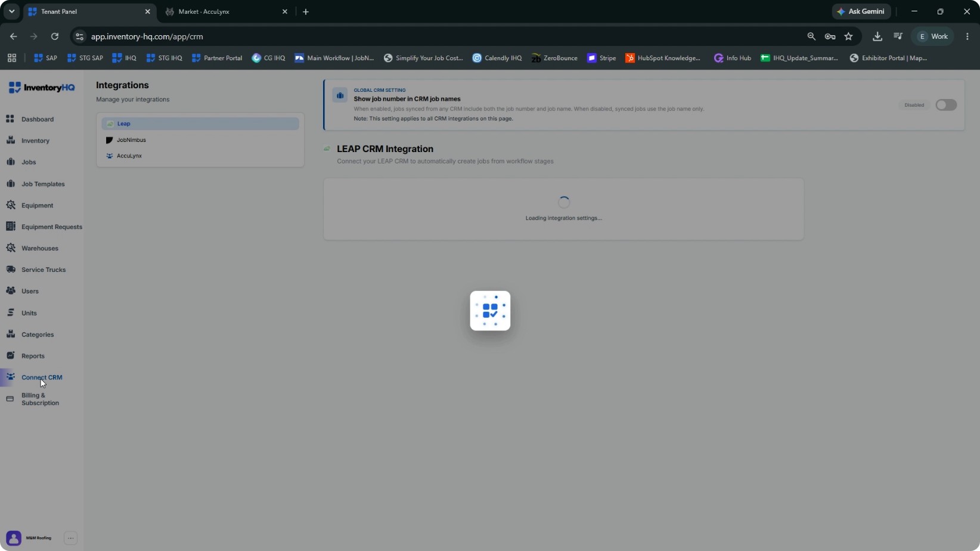Click the zoom magnifier icon in address bar
The image size is (980, 551).
(811, 36)
